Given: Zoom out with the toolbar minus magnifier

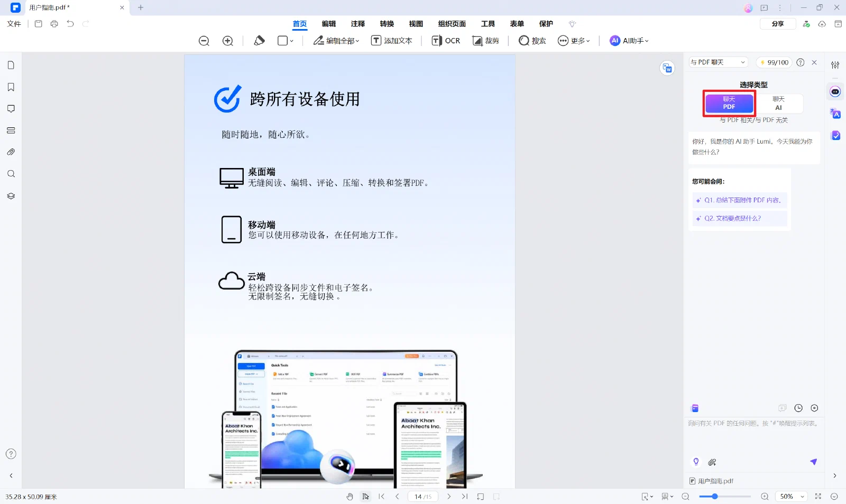Looking at the screenshot, I should coord(204,41).
